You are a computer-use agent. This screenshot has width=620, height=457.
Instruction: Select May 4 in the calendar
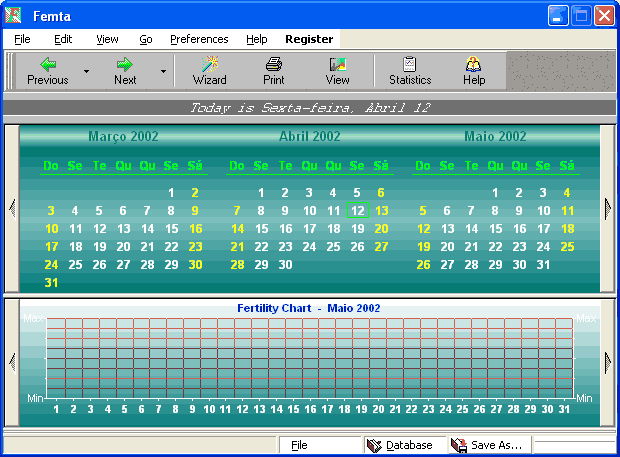(x=567, y=193)
